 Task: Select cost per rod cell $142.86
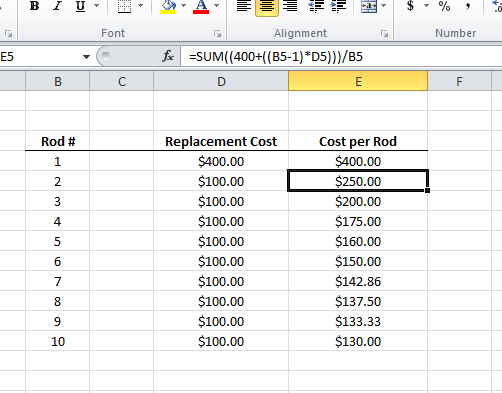(358, 281)
